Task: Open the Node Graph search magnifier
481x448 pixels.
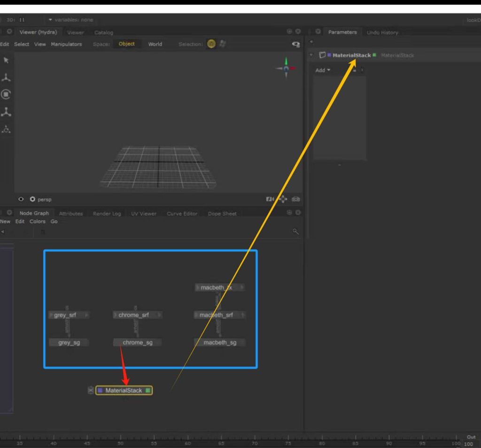Action: point(295,232)
